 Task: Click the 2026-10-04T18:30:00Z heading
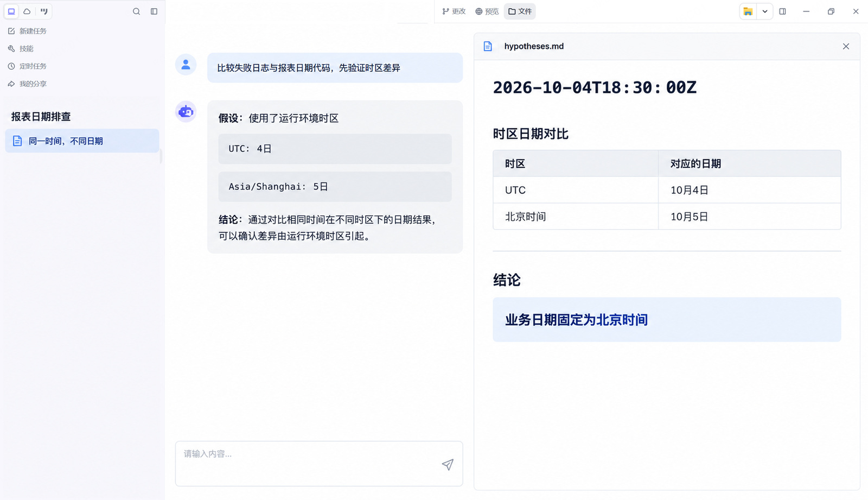point(595,87)
